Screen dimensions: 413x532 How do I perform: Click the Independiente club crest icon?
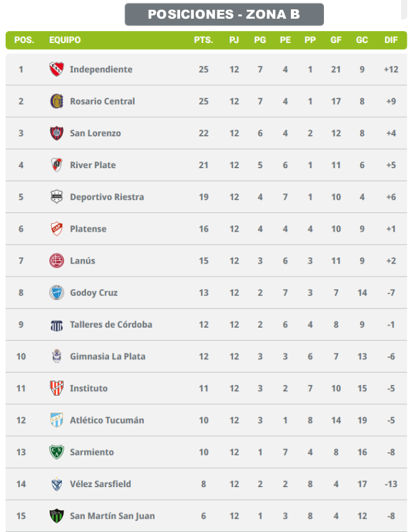coord(57,69)
